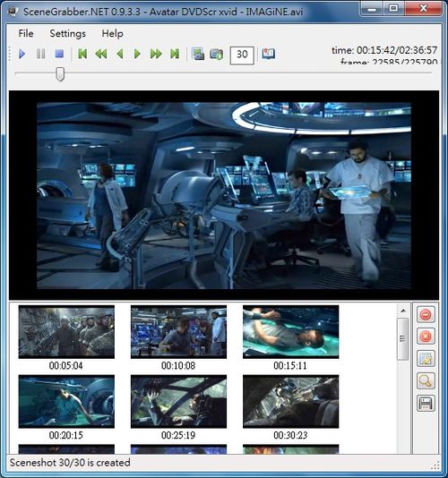Select the 00:30:23 thumbnail

[x=291, y=402]
